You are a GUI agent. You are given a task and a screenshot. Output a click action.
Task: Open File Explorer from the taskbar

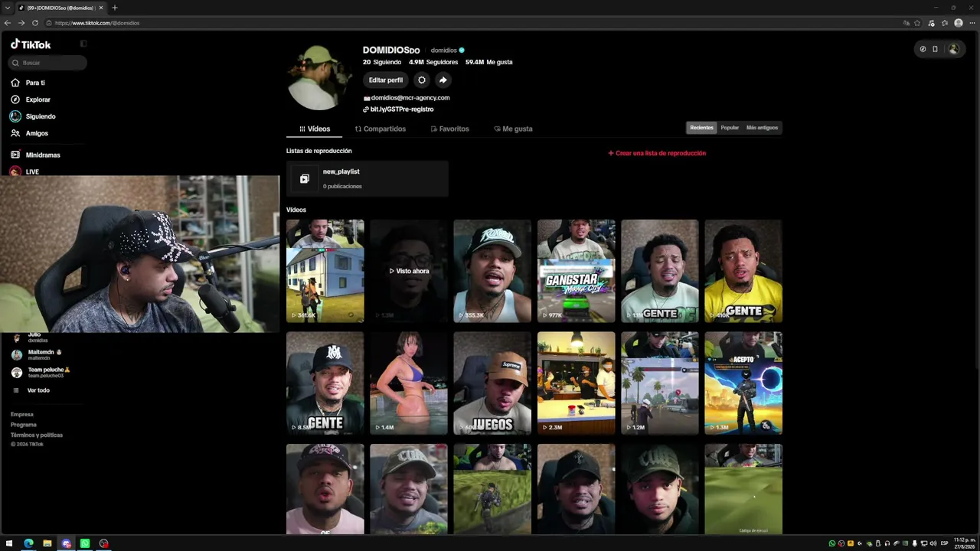click(47, 543)
